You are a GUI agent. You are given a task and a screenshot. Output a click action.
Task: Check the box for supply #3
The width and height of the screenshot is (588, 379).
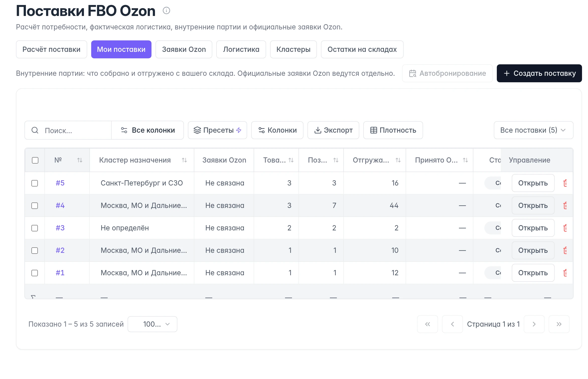pos(35,228)
